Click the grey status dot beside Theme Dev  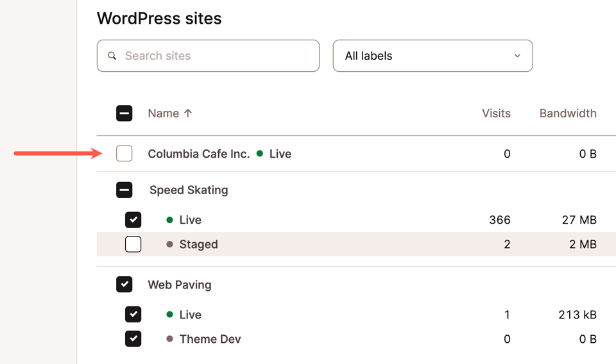(170, 339)
